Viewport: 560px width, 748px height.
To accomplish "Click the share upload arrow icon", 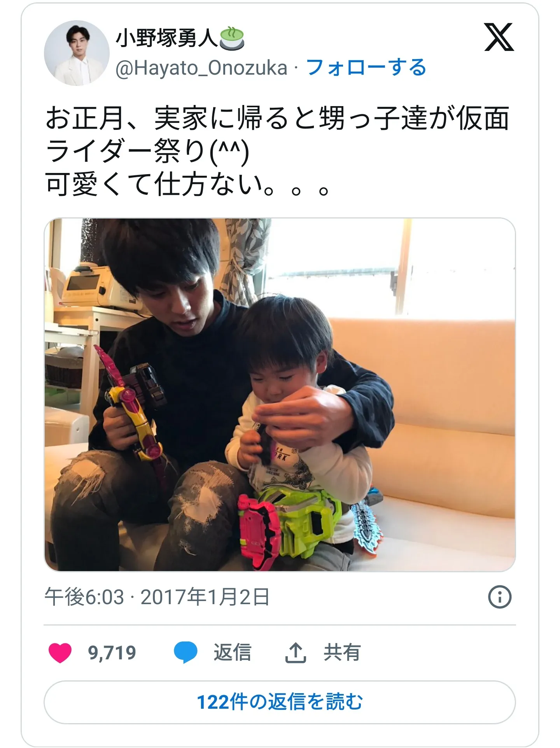I will pos(296,653).
